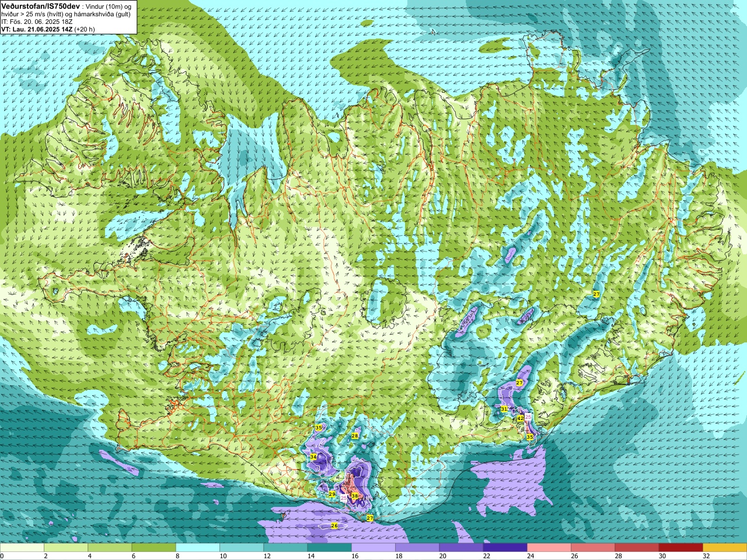Click the yellow gust label 34
This screenshot has height=560, width=747.
point(313,457)
